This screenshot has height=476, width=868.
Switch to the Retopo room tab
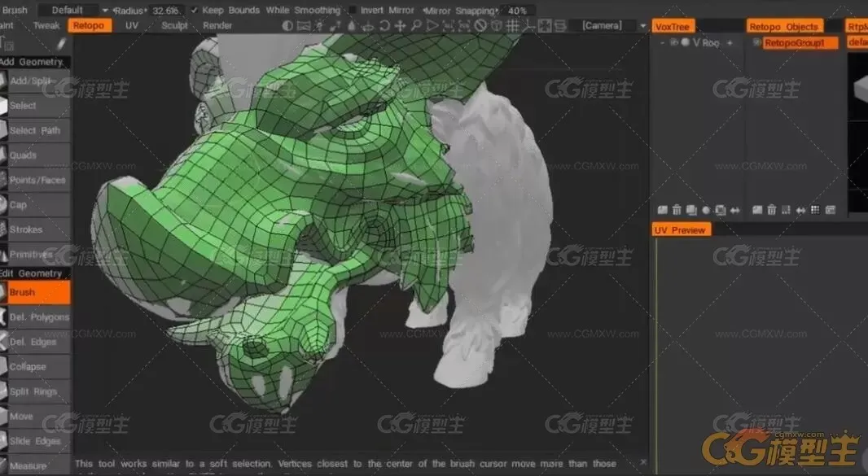pos(89,25)
